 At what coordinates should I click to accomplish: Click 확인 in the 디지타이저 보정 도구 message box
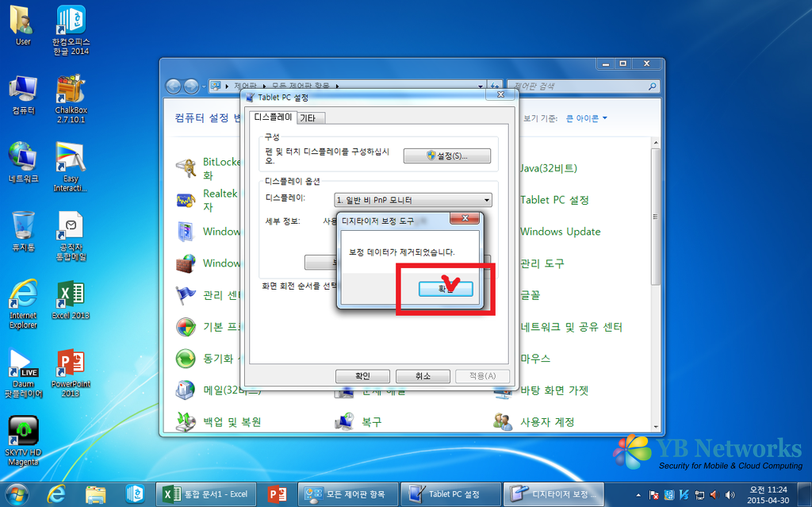click(446, 289)
